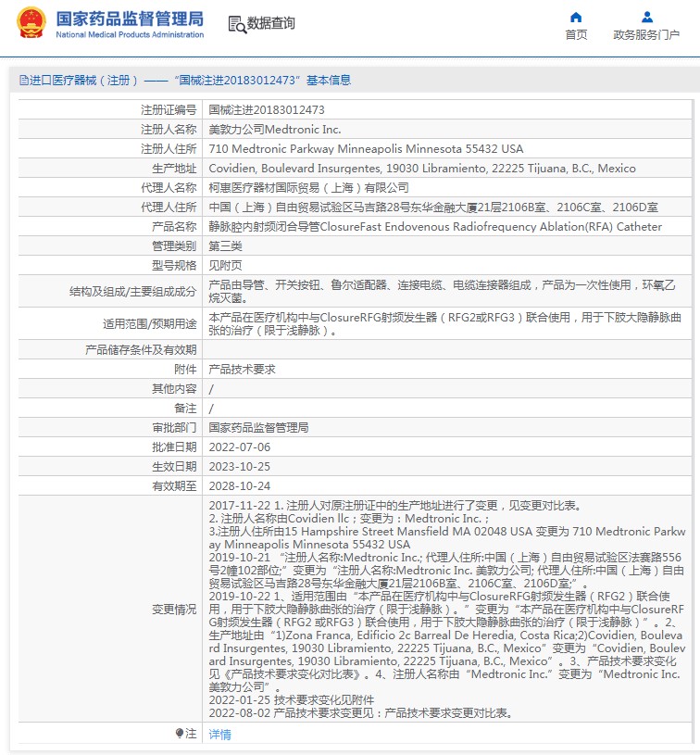Select agent address 中国（上海）自由贸易试验区马吉路28号
The image size is (700, 755).
[x=433, y=208]
